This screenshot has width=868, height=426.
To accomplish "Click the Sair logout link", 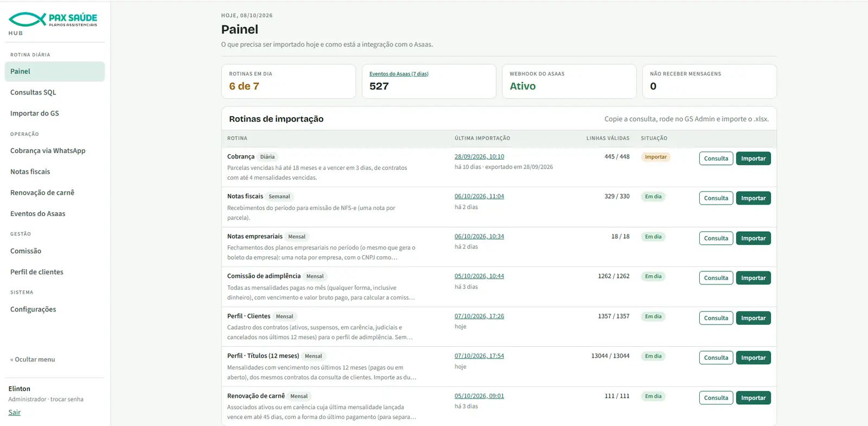I will pos(15,412).
